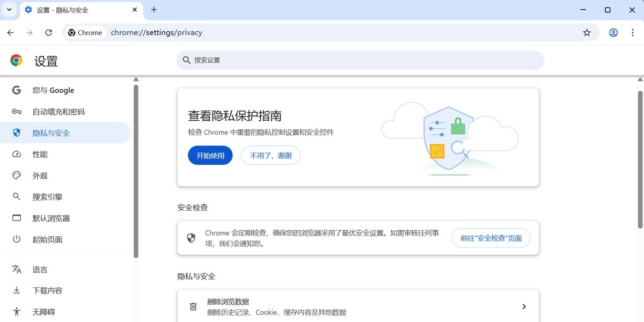Screen dimensions: 644x322
Task: Click the profile avatar icon
Action: click(x=613, y=32)
